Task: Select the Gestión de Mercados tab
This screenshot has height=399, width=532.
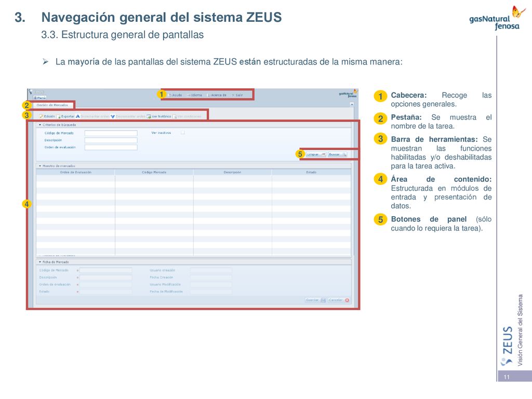Action: point(52,105)
